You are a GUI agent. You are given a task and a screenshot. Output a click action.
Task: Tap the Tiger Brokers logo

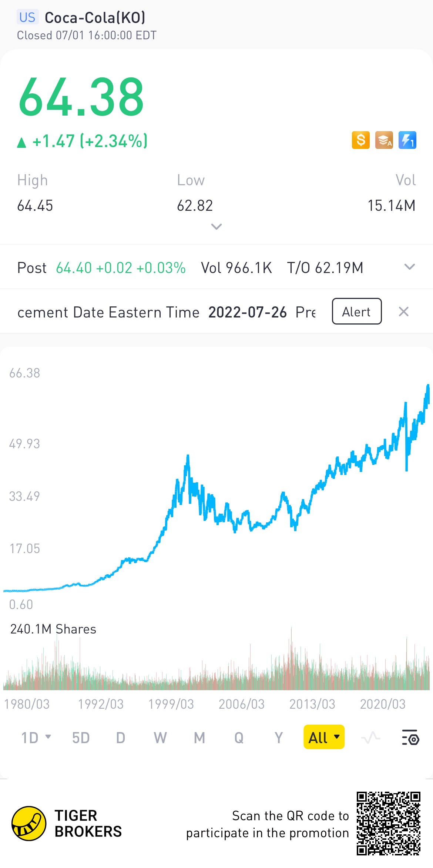pyautogui.click(x=29, y=824)
